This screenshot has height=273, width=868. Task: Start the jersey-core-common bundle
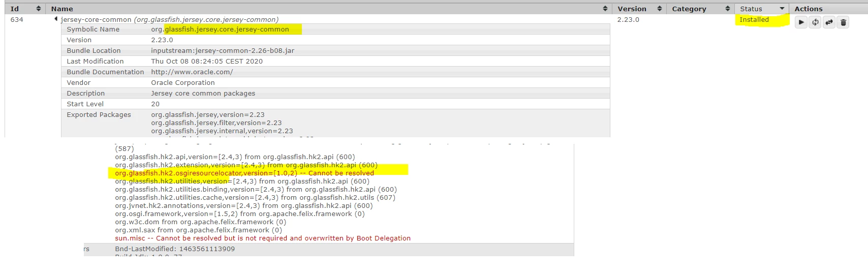point(801,22)
